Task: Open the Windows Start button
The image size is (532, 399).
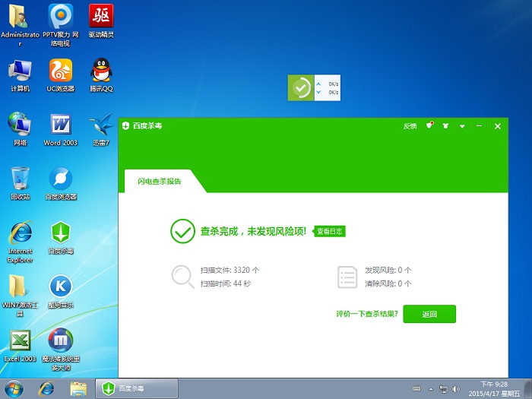Action: [x=14, y=389]
